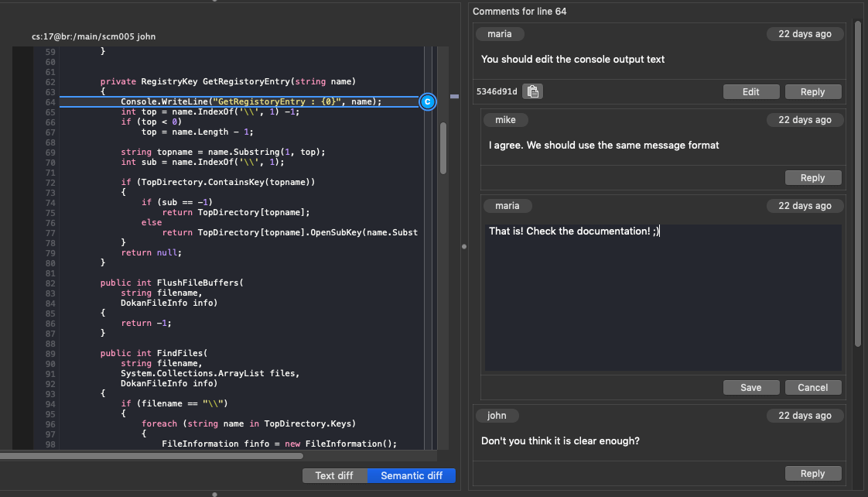The width and height of the screenshot is (868, 497).
Task: Click 'return -1;' on line 86
Action: pos(146,323)
